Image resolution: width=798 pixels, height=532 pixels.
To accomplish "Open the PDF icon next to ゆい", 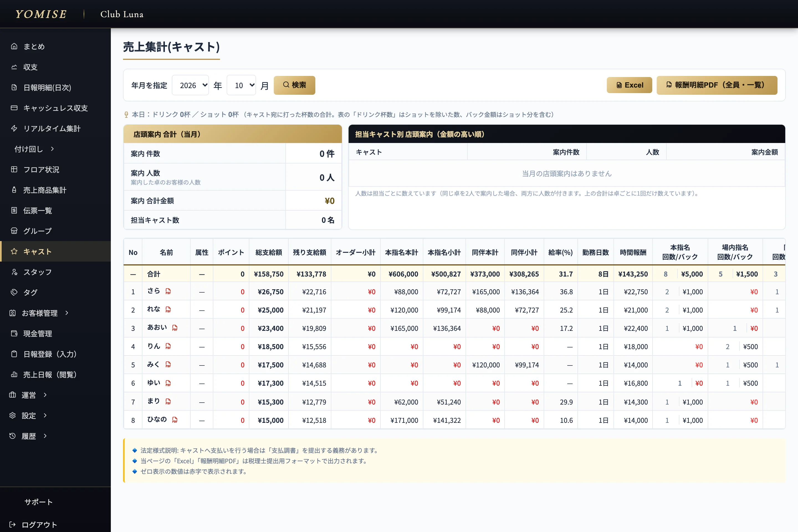I will click(x=168, y=383).
